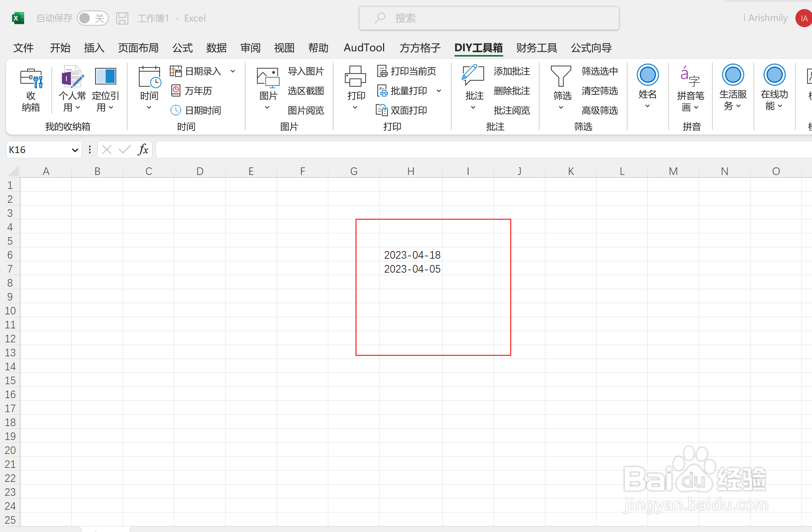Click the insert function fx icon
This screenshot has width=812, height=532.
[143, 150]
